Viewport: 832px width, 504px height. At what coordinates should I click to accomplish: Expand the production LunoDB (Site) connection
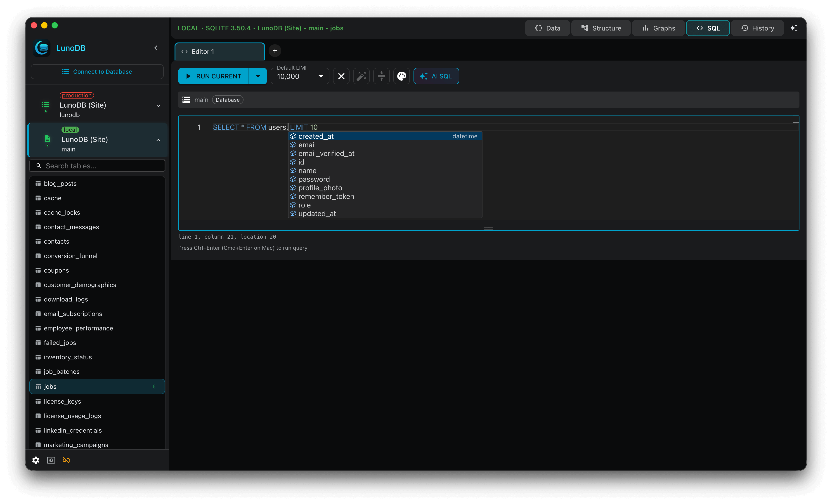(158, 106)
